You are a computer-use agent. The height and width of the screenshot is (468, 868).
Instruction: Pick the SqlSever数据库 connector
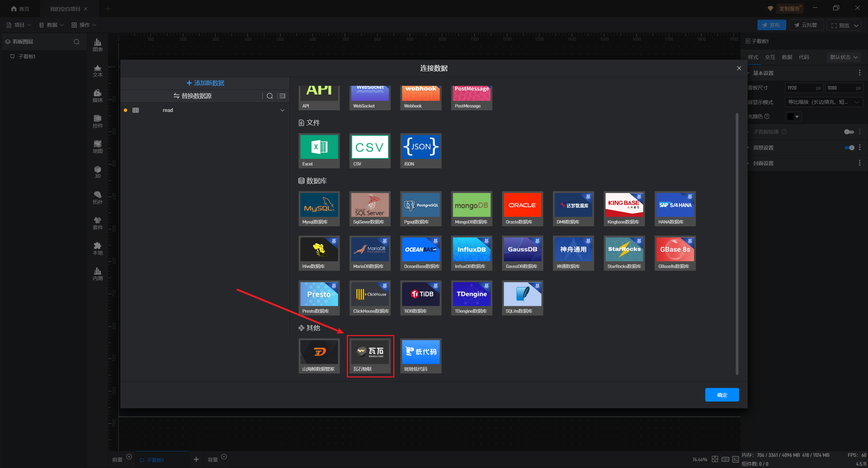pos(370,209)
